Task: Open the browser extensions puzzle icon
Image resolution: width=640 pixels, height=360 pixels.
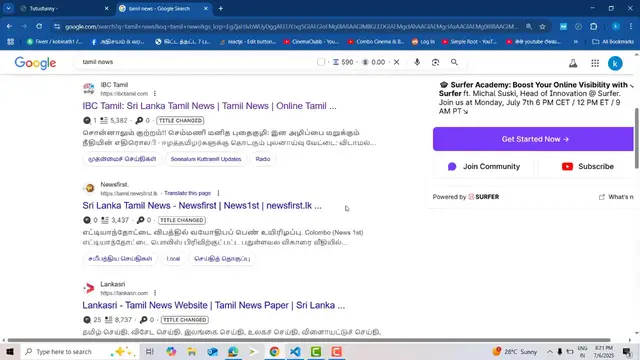Action: (593, 27)
